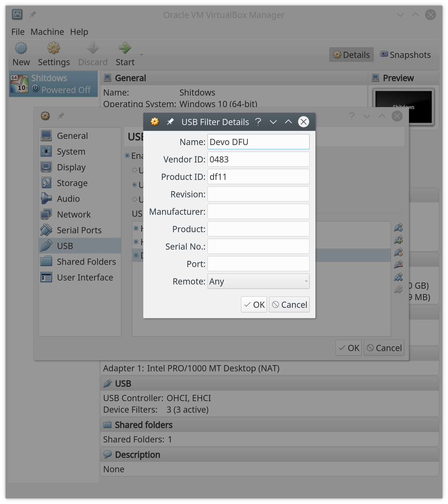Click the currently selected USB controller radio button
Image resolution: width=448 pixels, height=504 pixels.
click(135, 185)
